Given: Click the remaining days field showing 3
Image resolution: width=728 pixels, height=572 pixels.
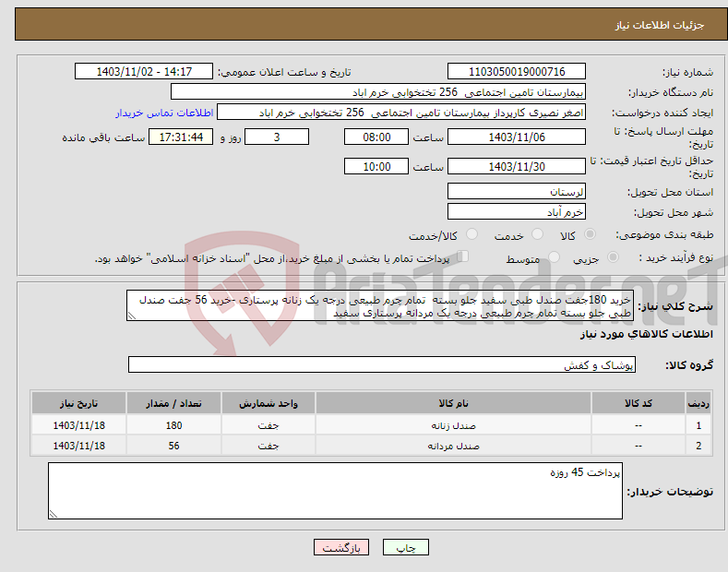Looking at the screenshot, I should 277,137.
